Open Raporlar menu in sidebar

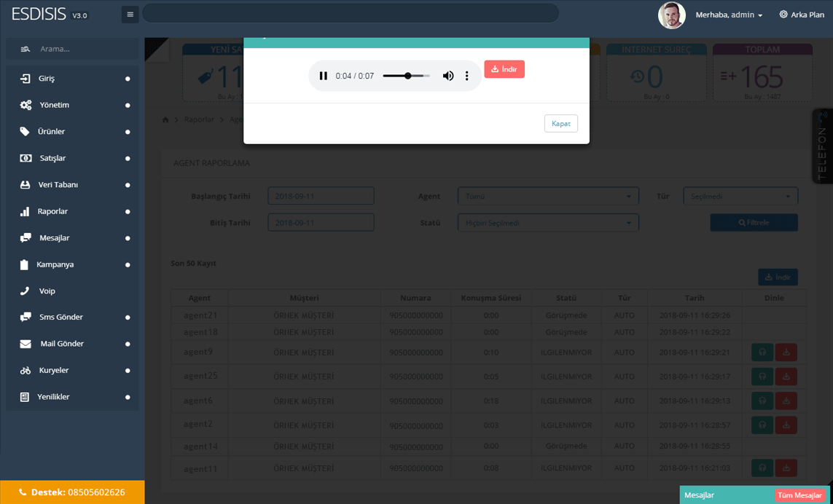(x=52, y=211)
